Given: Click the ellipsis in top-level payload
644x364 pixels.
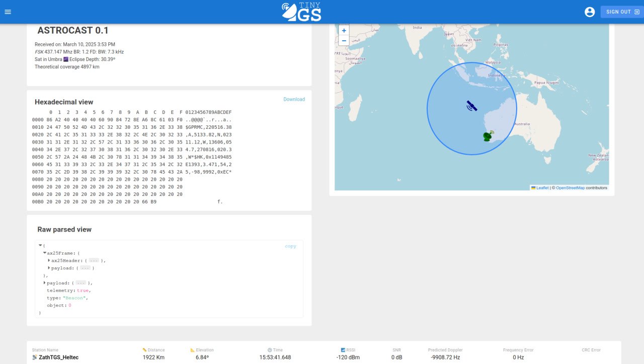Looking at the screenshot, I should 80,283.
